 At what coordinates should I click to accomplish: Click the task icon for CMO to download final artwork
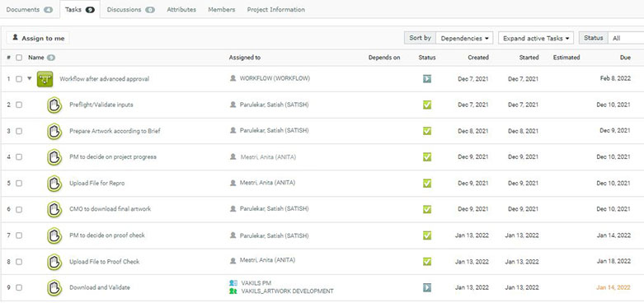click(x=54, y=209)
